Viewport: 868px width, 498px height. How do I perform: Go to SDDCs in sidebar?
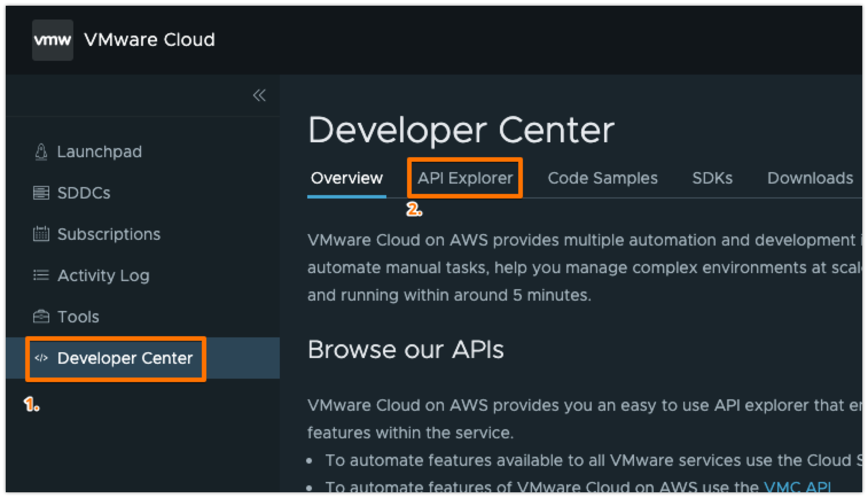tap(84, 193)
